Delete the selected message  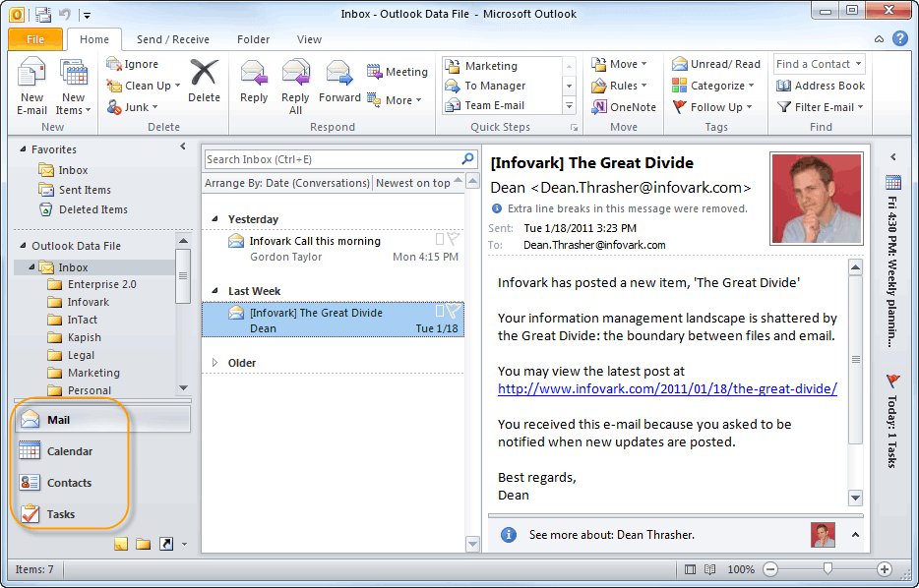click(204, 82)
